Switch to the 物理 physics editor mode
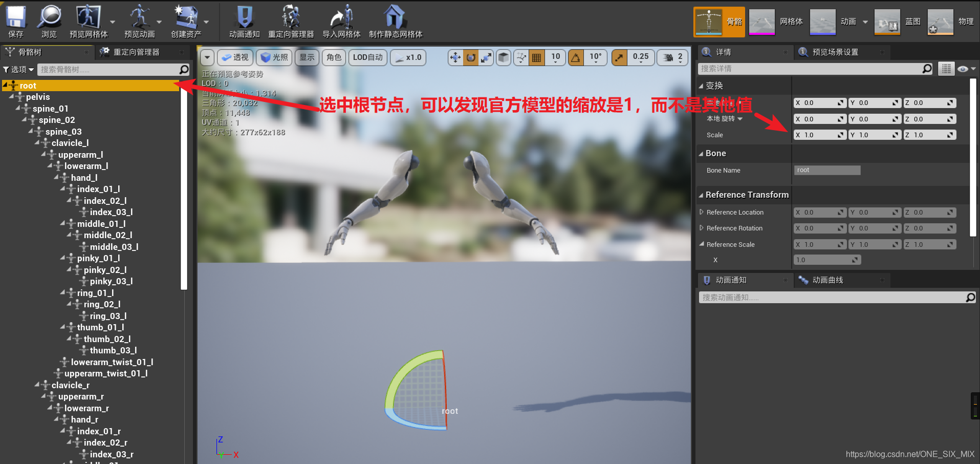The image size is (980, 464). click(x=940, y=22)
